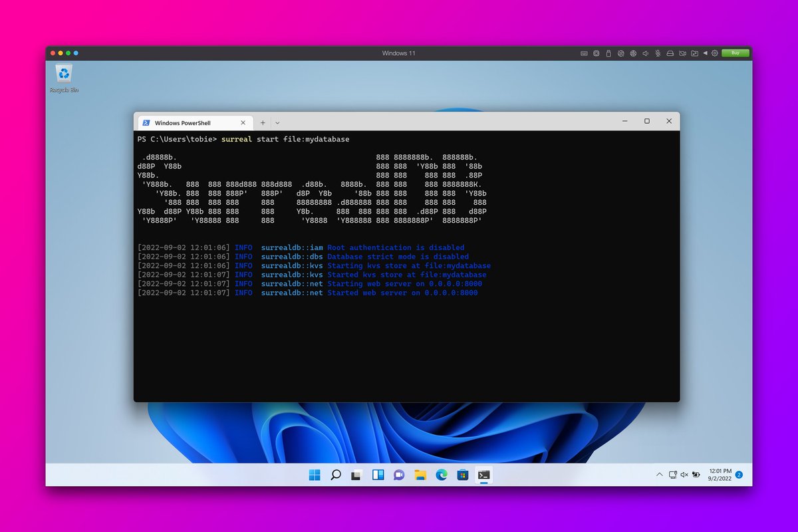Click the disabled camera icon in Parallels toolbar
Viewport: 798px width, 532px height.
(683, 53)
